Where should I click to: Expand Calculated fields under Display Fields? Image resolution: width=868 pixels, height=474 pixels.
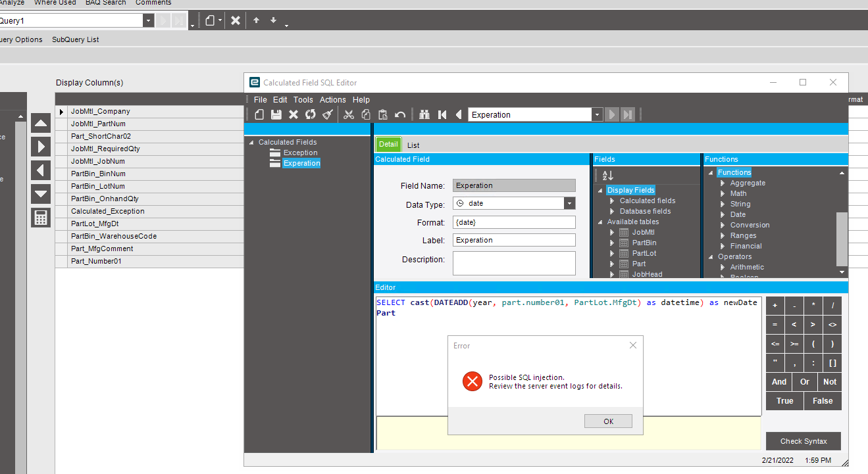pyautogui.click(x=612, y=201)
